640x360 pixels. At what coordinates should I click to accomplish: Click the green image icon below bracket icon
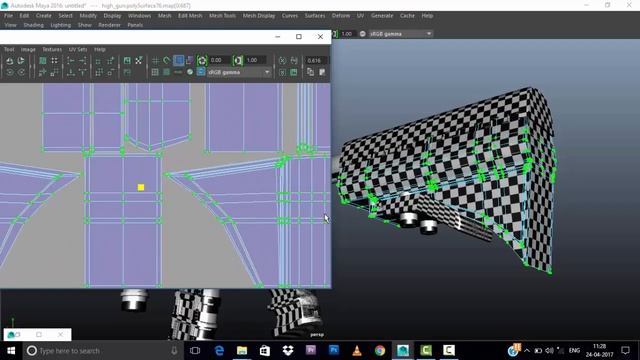coord(294,72)
